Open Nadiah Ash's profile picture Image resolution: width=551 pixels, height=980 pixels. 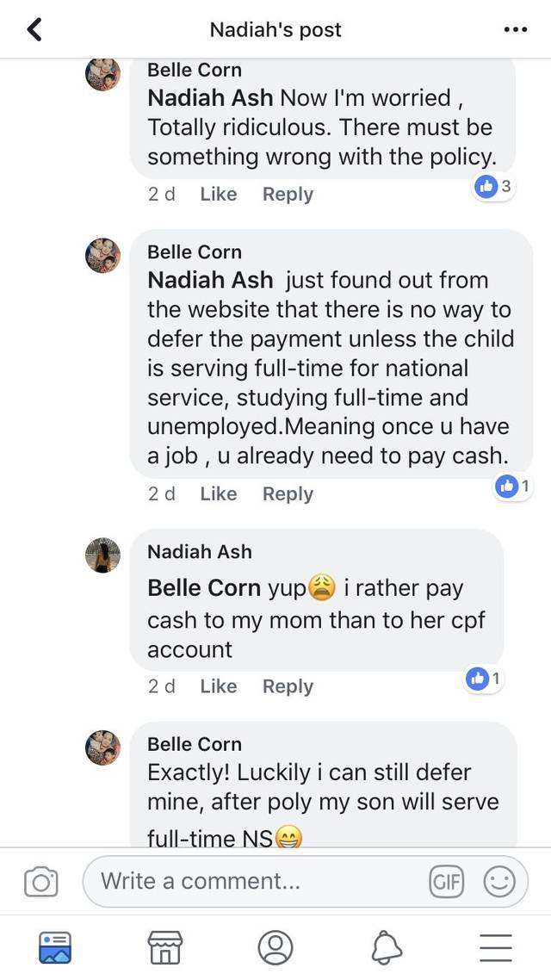point(102,555)
